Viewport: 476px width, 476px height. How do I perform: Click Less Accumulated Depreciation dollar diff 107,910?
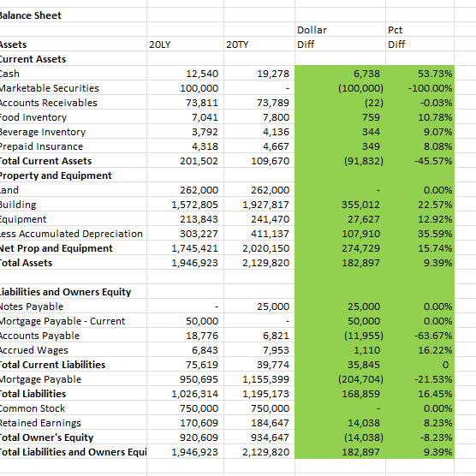coord(340,234)
